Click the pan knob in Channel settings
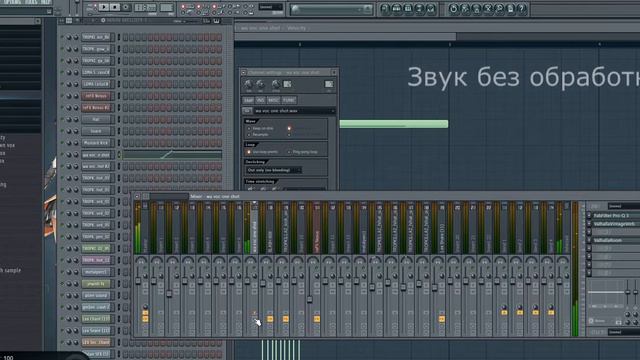This screenshot has width=640, height=360. 248,84
